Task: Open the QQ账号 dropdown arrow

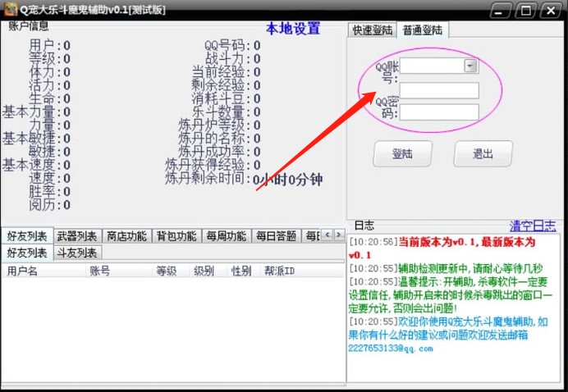Action: pyautogui.click(x=470, y=66)
